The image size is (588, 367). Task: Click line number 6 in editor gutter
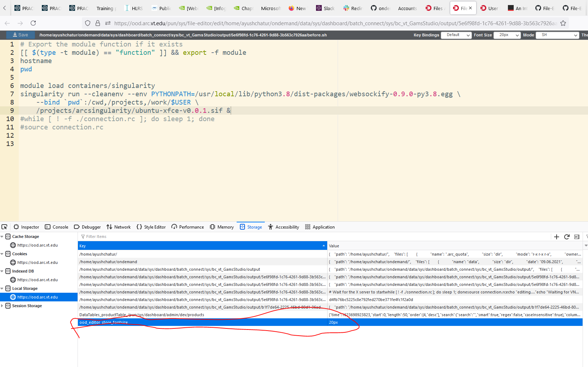(x=12, y=85)
